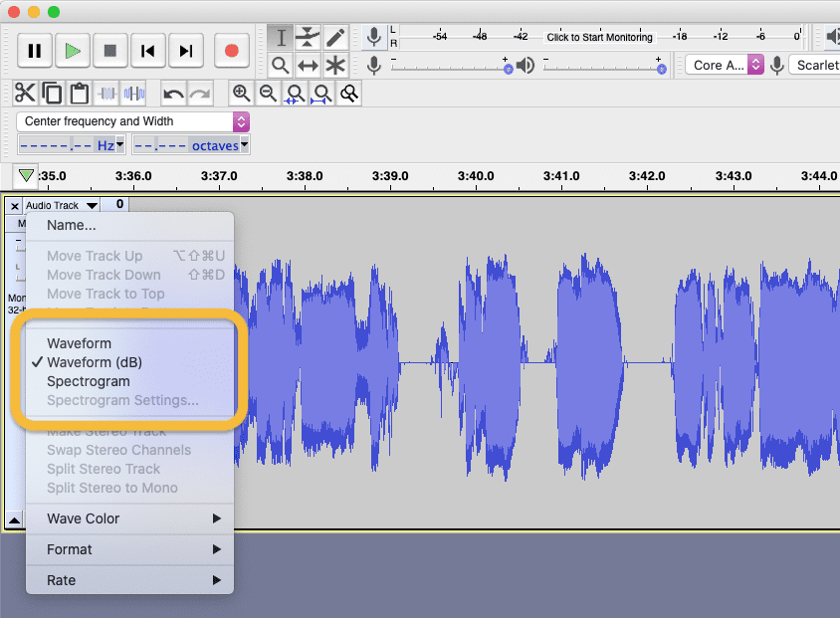Click the Zoom In magnifier icon
Screen dimensions: 840x618
coord(242,93)
